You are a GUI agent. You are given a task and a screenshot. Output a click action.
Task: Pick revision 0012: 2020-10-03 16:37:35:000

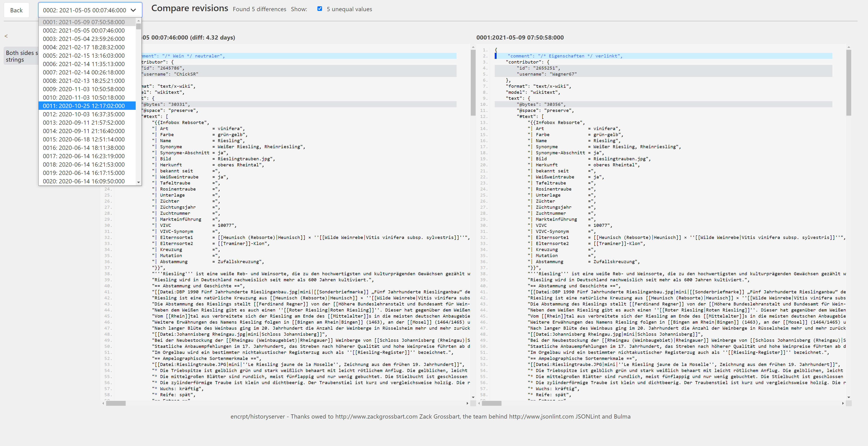[87, 114]
